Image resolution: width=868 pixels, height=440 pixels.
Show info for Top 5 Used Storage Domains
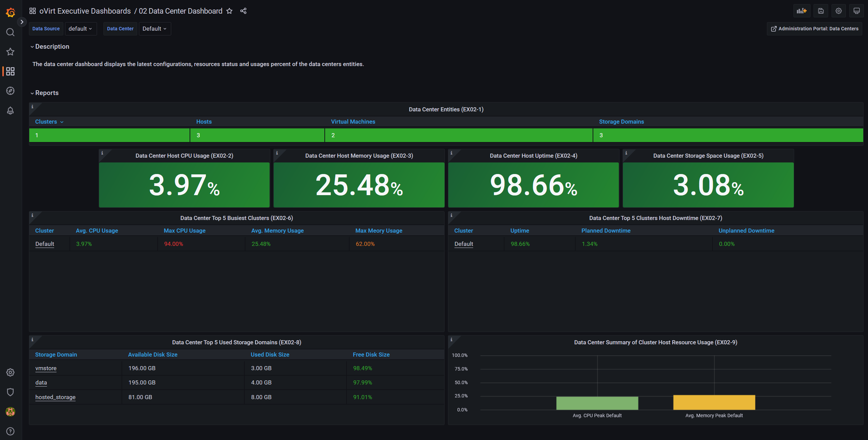click(x=32, y=340)
